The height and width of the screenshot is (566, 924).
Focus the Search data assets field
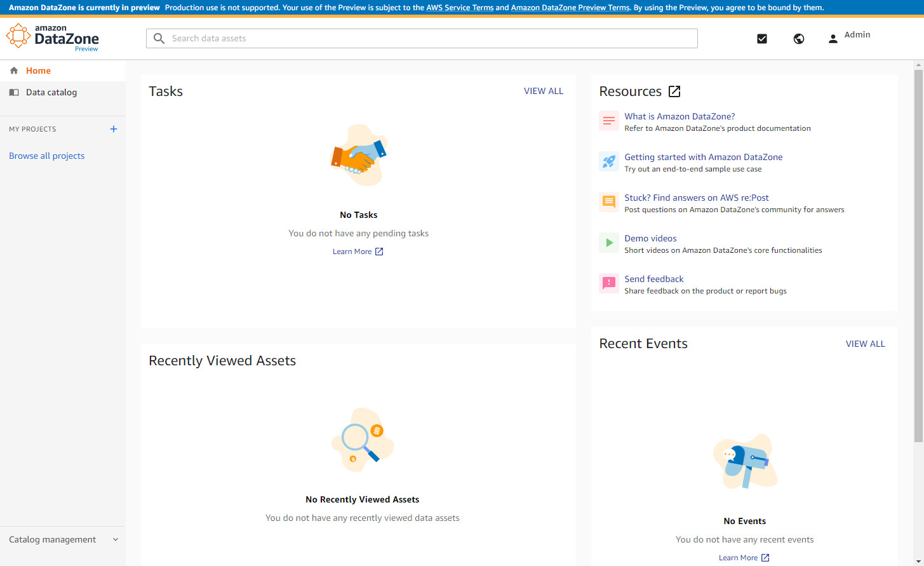[422, 39]
